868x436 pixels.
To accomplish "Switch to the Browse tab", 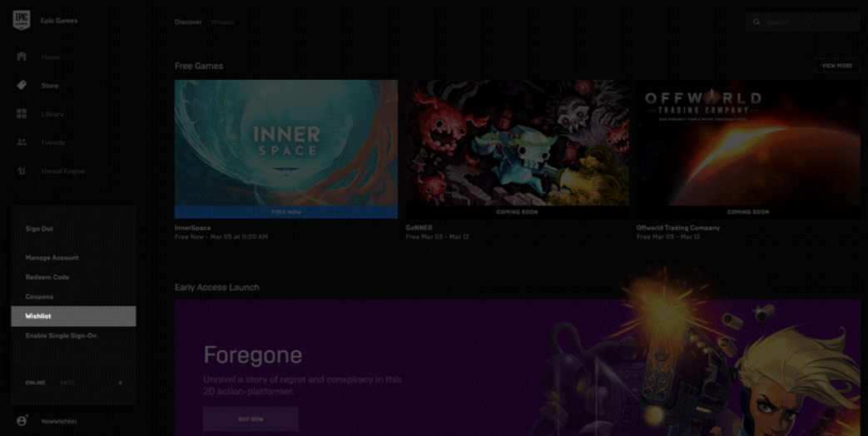I will [223, 22].
